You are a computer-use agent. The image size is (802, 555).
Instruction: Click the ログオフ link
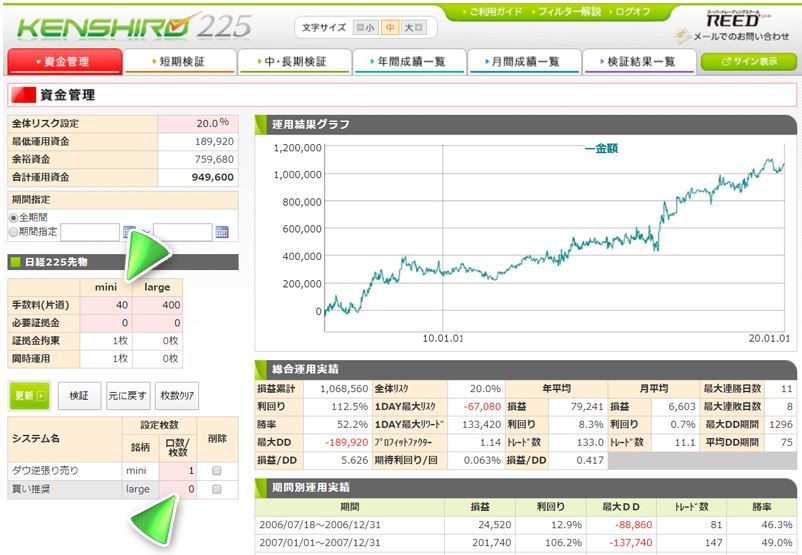[x=630, y=11]
